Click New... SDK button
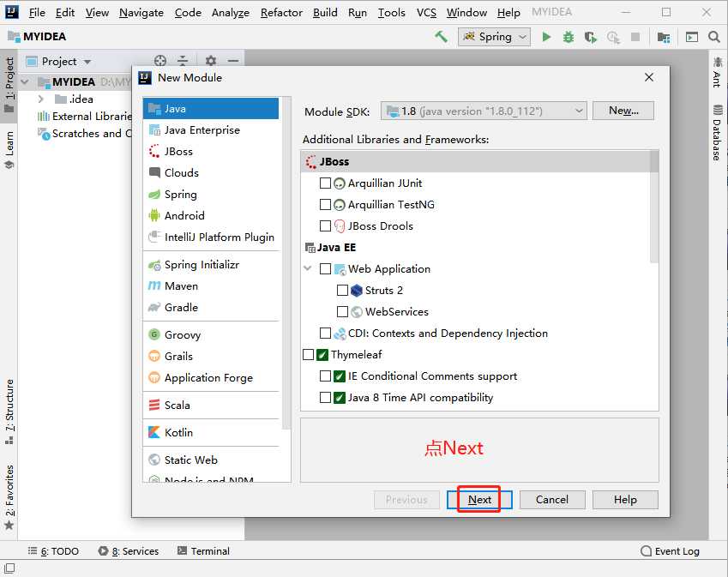Image resolution: width=728 pixels, height=577 pixels. click(x=623, y=111)
